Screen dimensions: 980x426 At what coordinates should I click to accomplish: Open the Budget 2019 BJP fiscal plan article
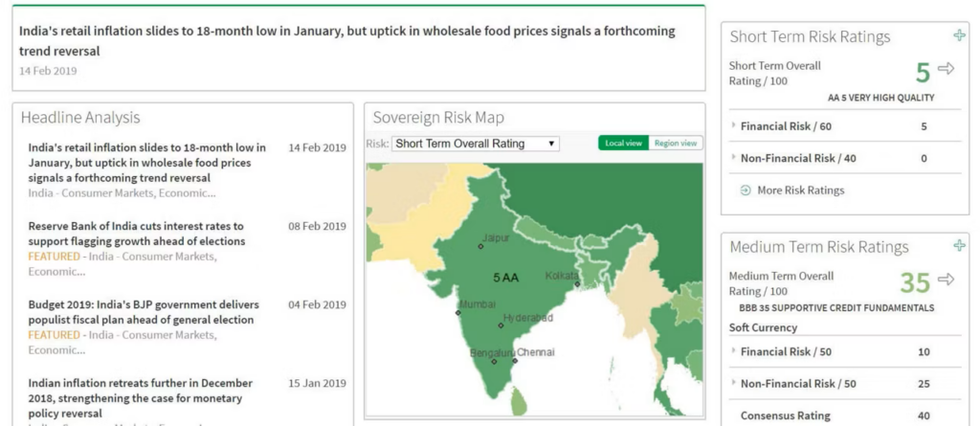pos(141,312)
